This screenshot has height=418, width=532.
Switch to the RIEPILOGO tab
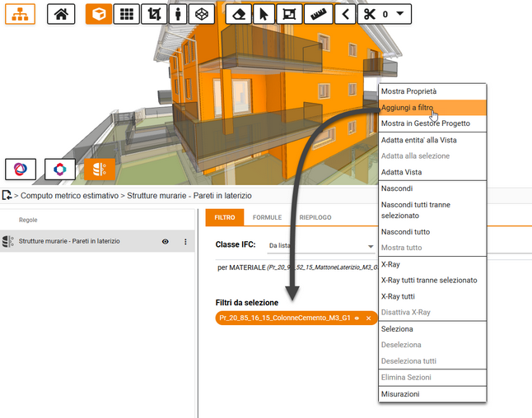point(315,217)
